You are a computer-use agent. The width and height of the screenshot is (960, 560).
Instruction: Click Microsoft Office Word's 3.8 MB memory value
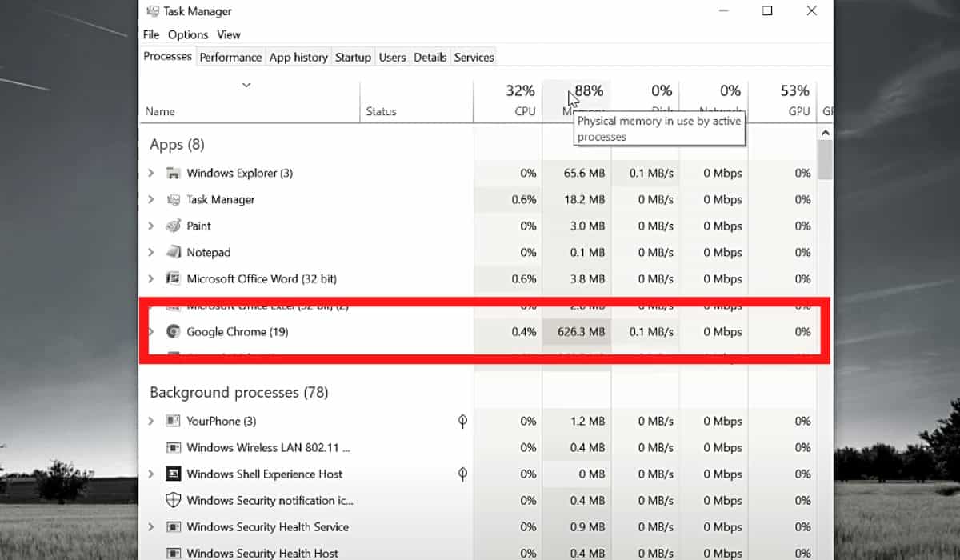[587, 278]
